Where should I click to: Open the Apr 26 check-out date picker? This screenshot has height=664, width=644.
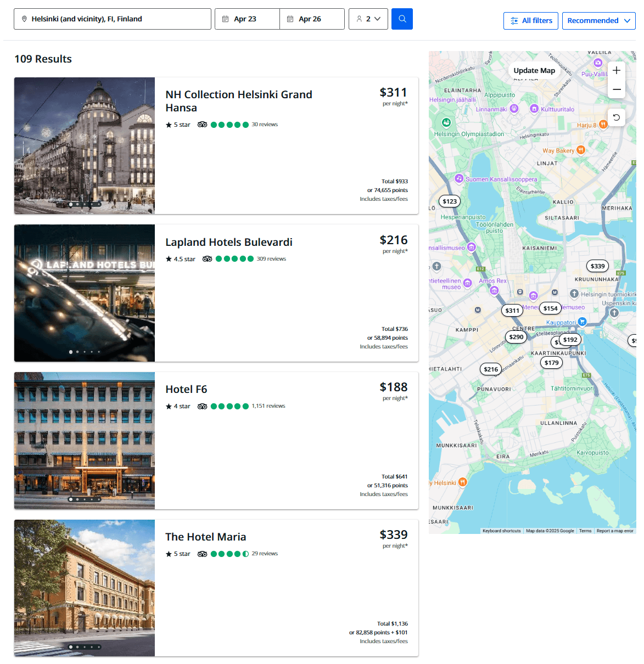[312, 19]
